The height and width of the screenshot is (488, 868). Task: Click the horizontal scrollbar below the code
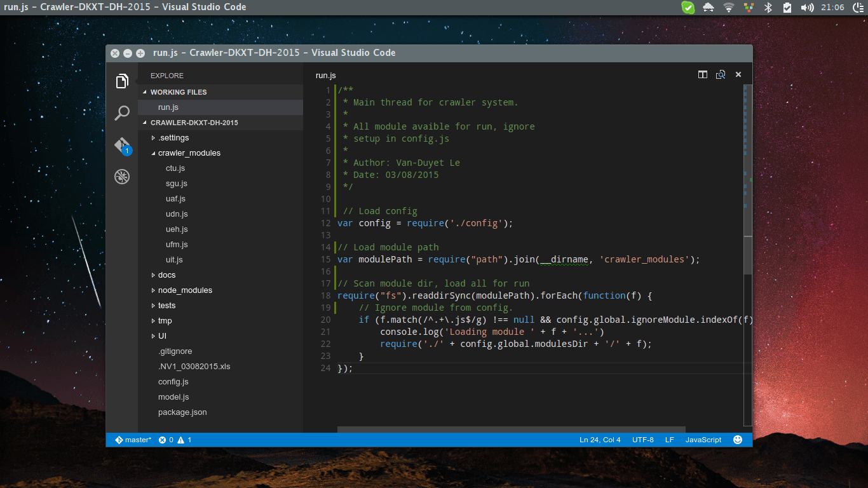(x=508, y=430)
